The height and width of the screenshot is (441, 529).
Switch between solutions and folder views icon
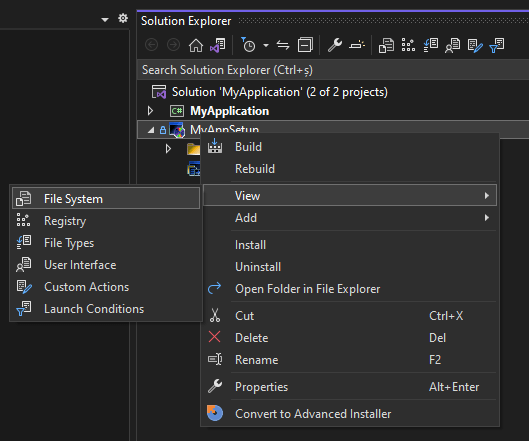[218, 45]
